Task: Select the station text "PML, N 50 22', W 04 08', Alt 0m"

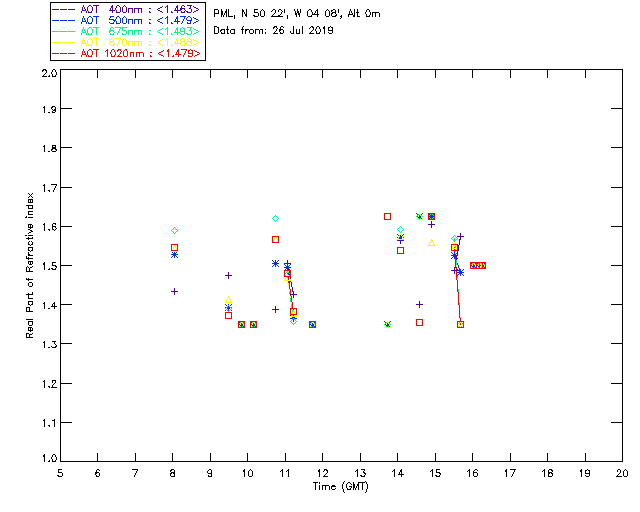Action: click(297, 13)
